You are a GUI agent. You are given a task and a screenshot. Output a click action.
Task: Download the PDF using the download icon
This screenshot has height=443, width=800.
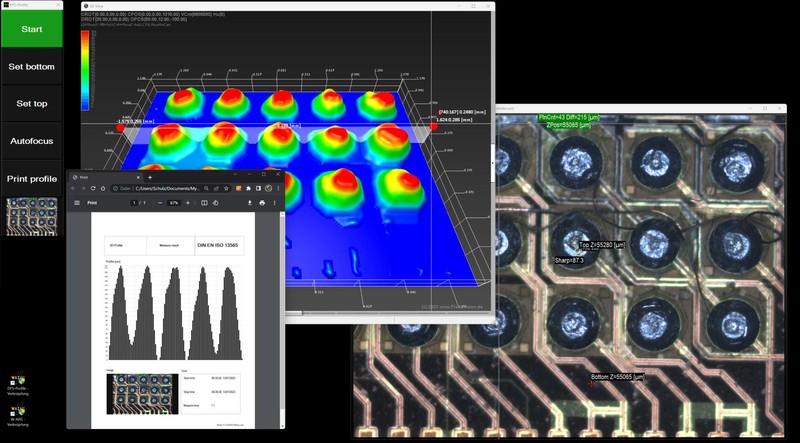point(250,203)
